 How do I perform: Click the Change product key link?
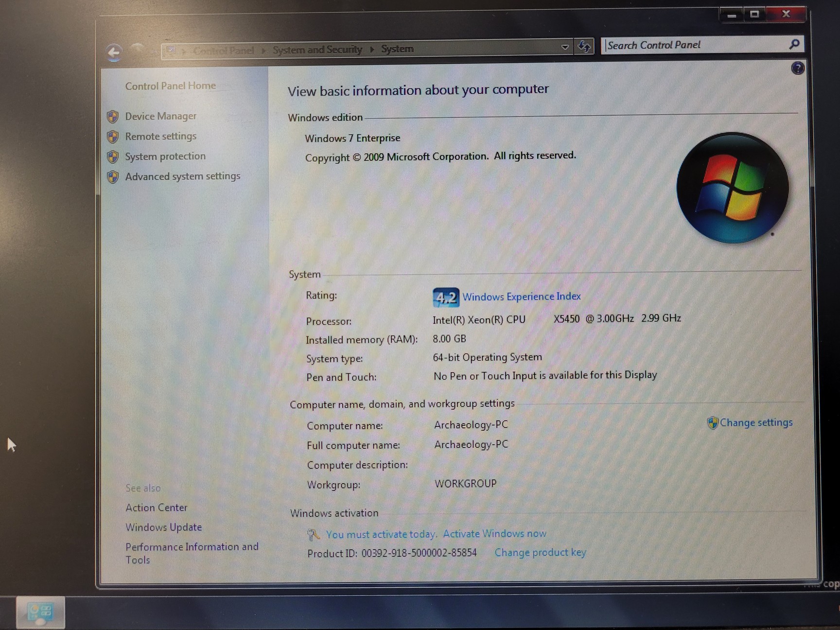tap(540, 553)
